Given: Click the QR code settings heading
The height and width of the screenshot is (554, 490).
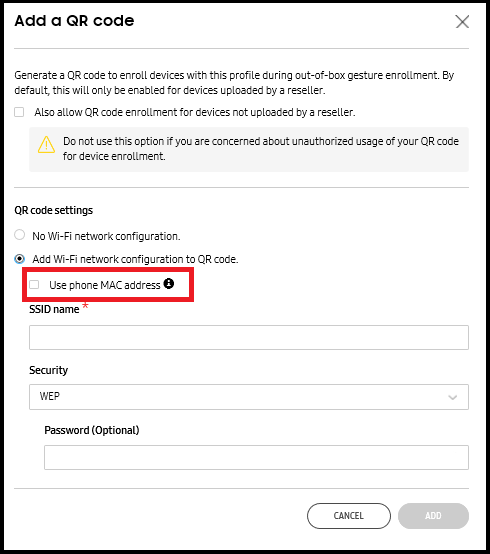Looking at the screenshot, I should (53, 210).
